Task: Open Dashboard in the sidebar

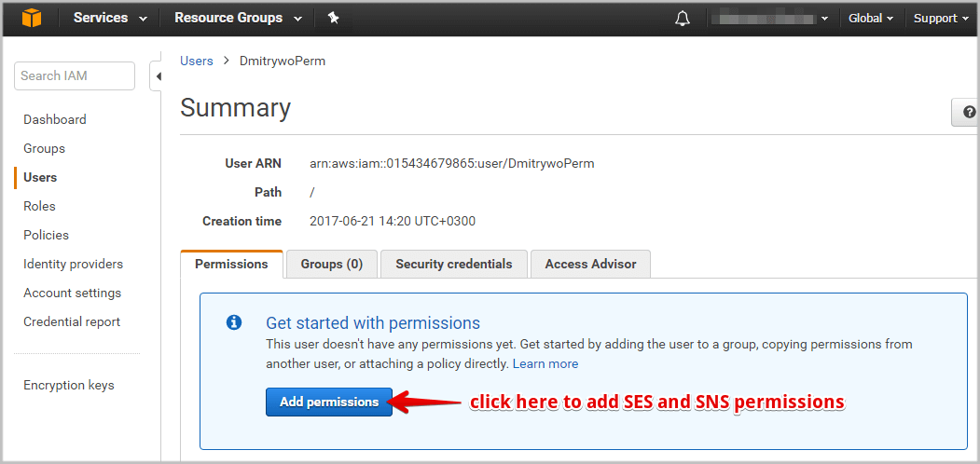Action: (x=55, y=119)
